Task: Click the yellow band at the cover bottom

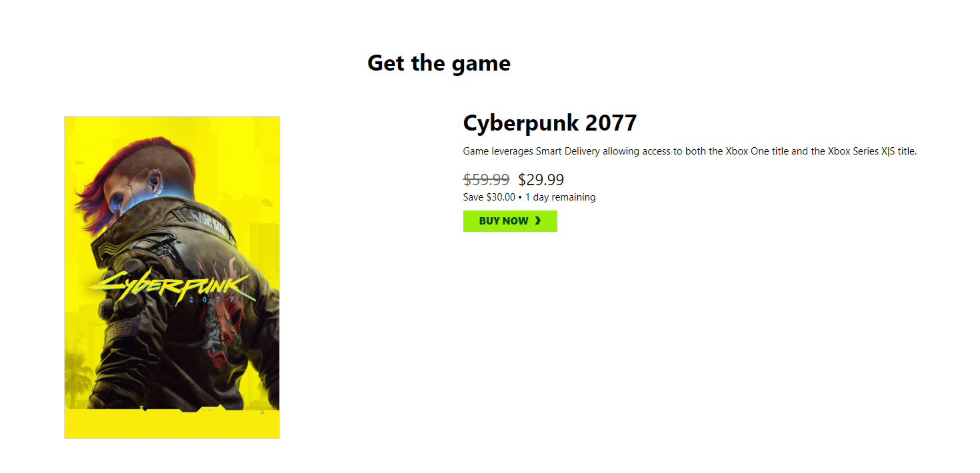Action: pos(172,424)
